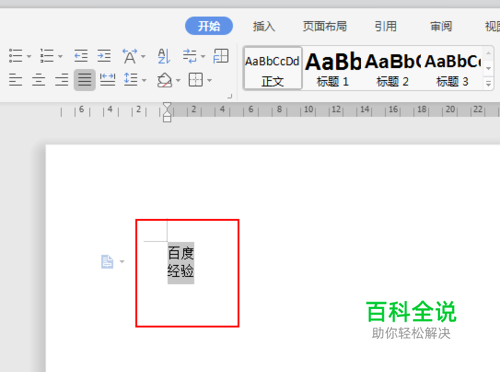Open the line spacing dropdown arrow
This screenshot has height=372, width=500.
(144, 80)
